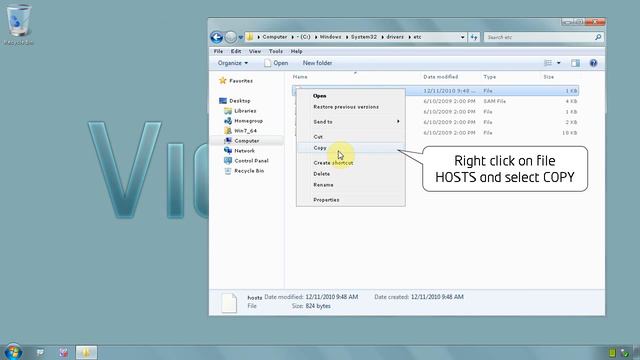Jump to System32 in the address breadcrumb
This screenshot has height=360, width=640.
[364, 37]
